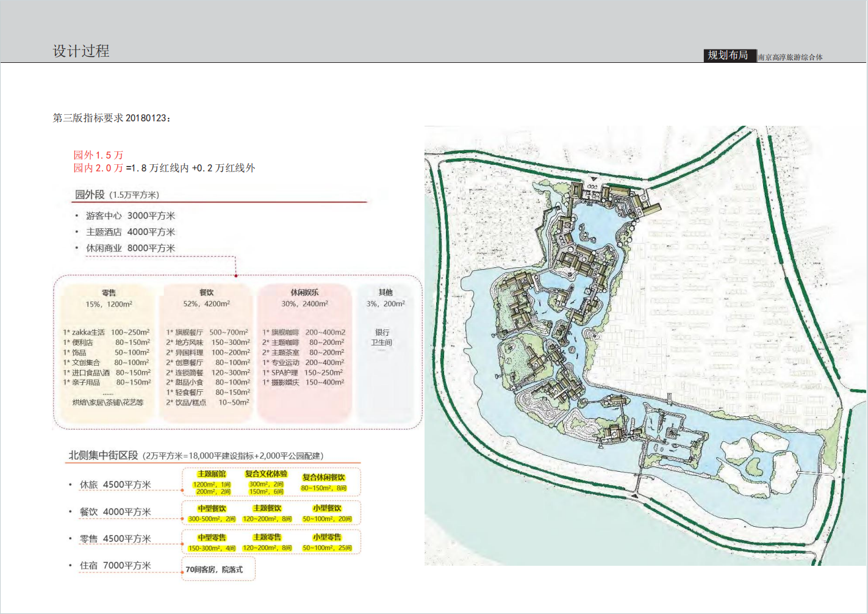Click the highlighted '小型零售' label
This screenshot has height=614, width=868.
point(327,538)
